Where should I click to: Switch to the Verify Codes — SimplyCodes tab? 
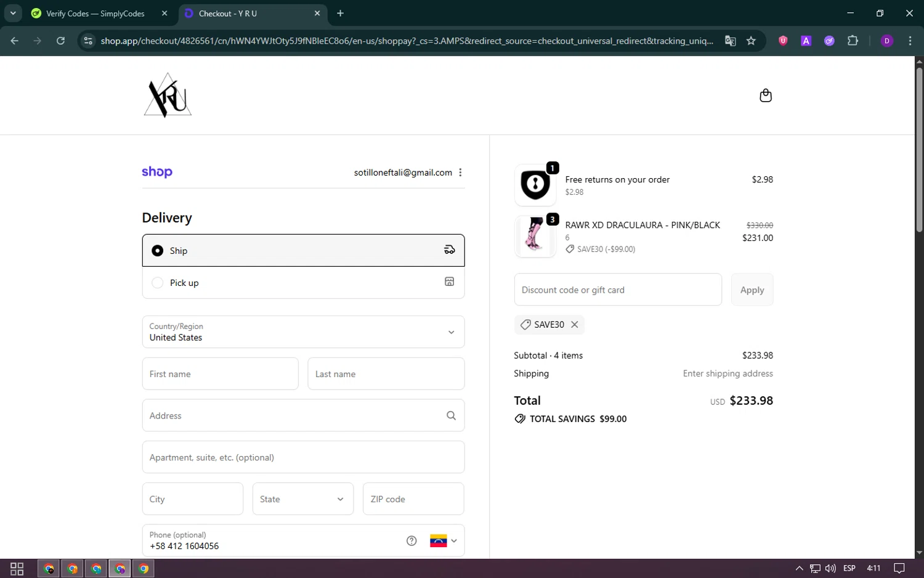click(x=100, y=13)
